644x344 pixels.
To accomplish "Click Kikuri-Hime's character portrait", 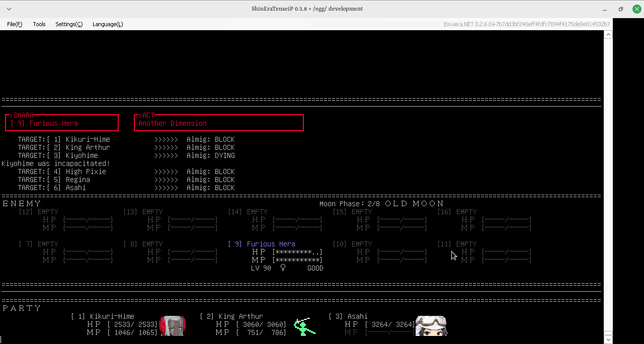I will coord(173,326).
